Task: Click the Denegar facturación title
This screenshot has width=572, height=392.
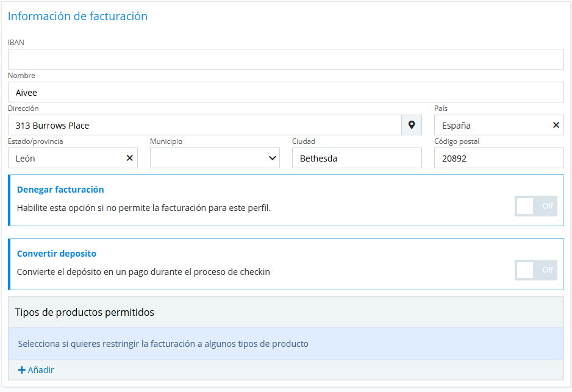Action: coord(60,190)
